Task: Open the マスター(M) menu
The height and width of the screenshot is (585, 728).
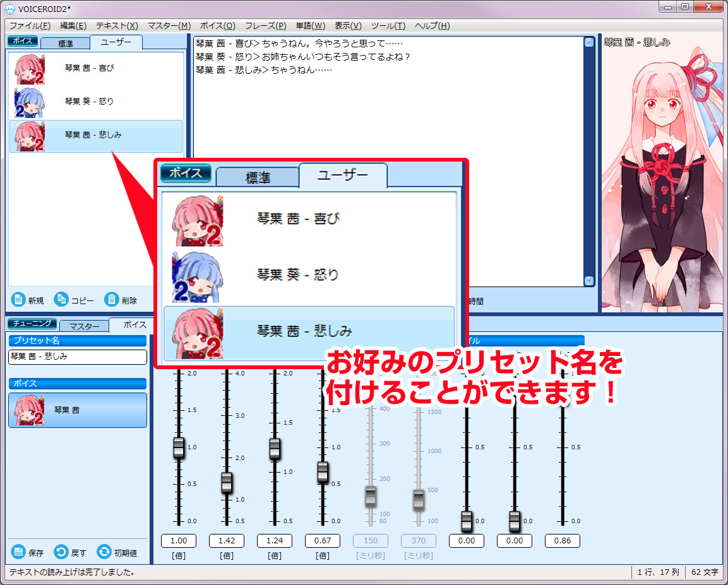Action: tap(169, 26)
